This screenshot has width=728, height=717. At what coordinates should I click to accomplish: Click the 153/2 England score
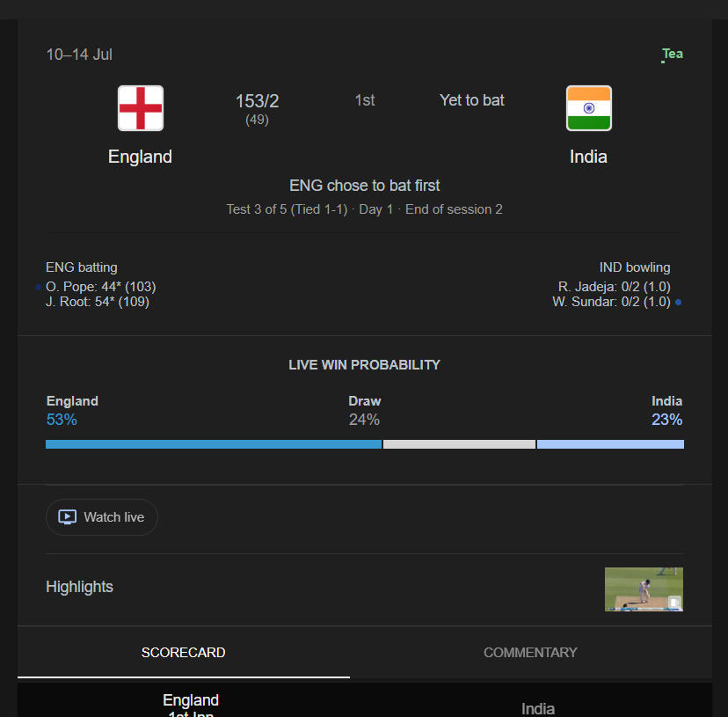pos(258,101)
